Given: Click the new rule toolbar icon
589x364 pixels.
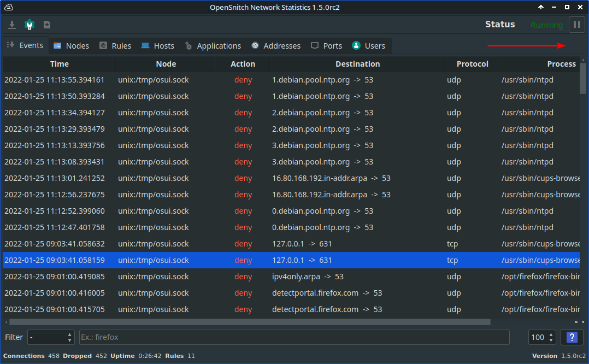Looking at the screenshot, I should [x=47, y=25].
